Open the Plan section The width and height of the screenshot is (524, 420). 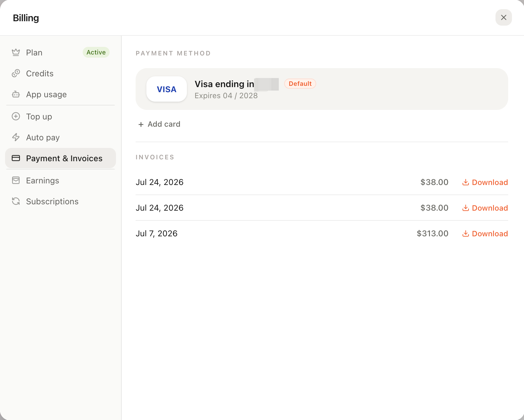click(x=61, y=53)
